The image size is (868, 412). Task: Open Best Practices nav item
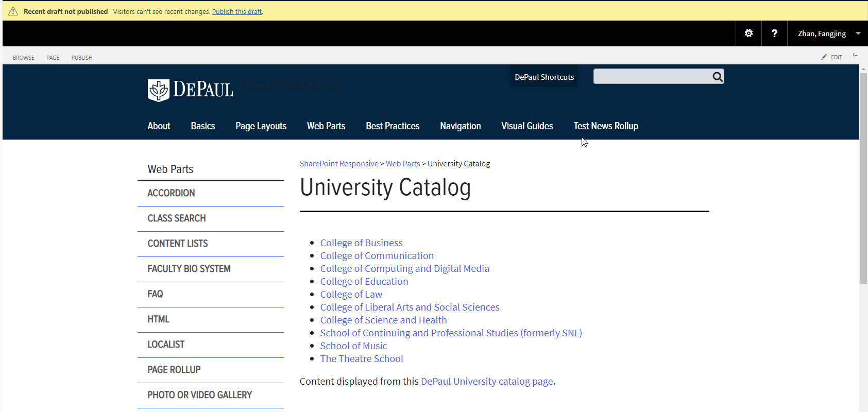coord(393,126)
